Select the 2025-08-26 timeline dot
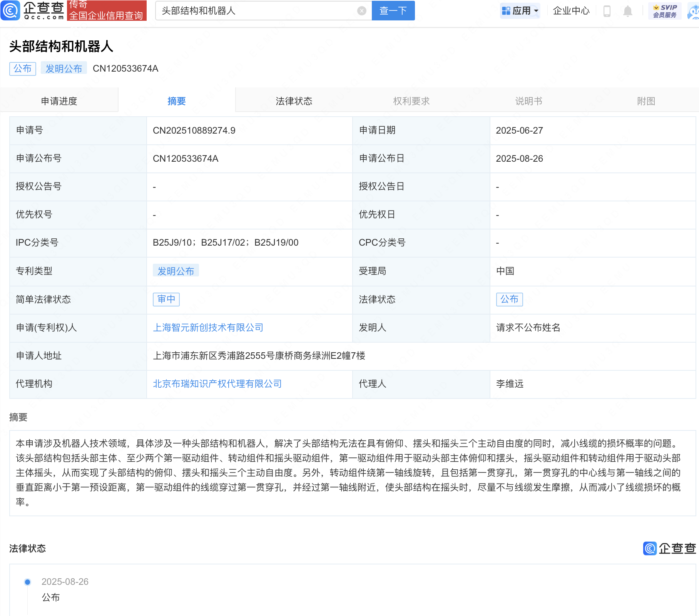The height and width of the screenshot is (616, 699). [x=27, y=582]
